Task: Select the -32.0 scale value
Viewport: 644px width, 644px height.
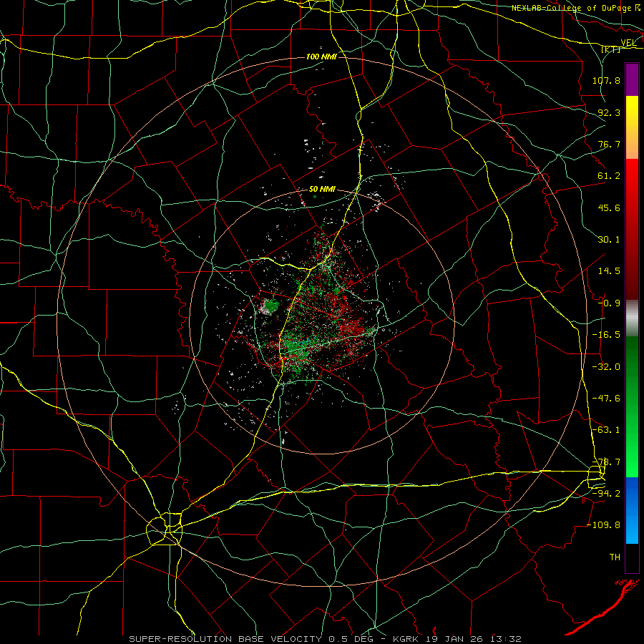Action: (606, 367)
